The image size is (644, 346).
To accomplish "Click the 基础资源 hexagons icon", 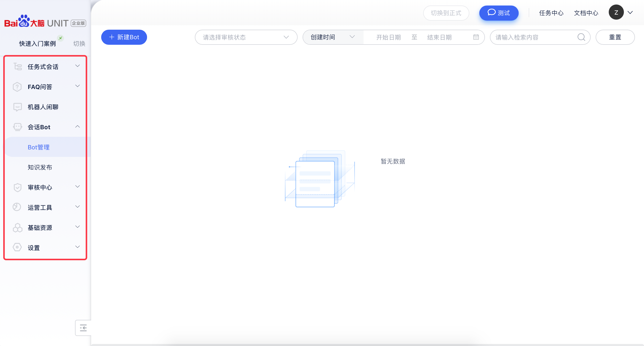I will [x=17, y=228].
